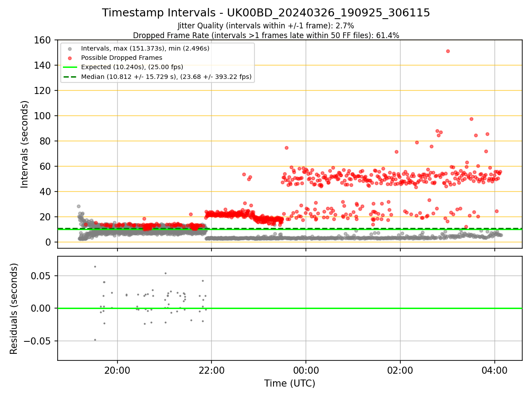The height and width of the screenshot is (399, 532).
Task: Click the '20:00' x-axis tick label
Action: coord(117,370)
